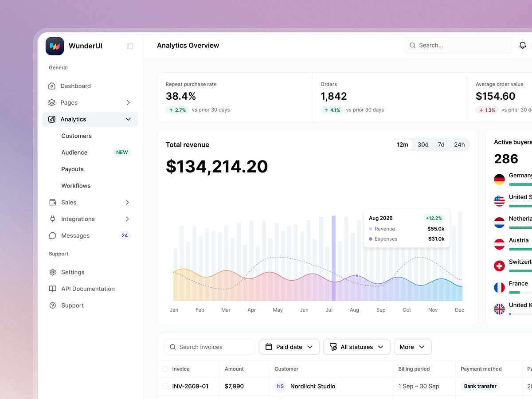
Task: Switch revenue chart to 24h range
Action: coord(459,145)
